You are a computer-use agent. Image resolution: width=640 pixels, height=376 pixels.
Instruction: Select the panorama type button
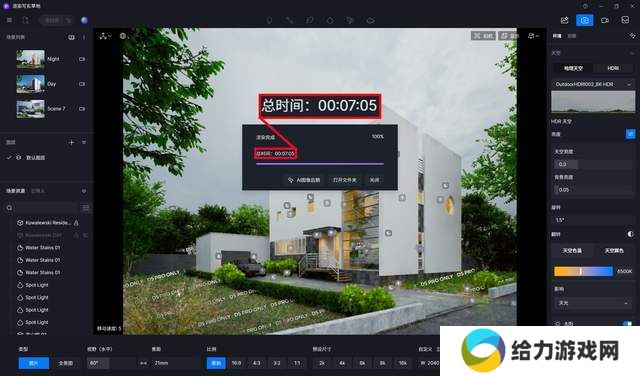click(x=66, y=363)
